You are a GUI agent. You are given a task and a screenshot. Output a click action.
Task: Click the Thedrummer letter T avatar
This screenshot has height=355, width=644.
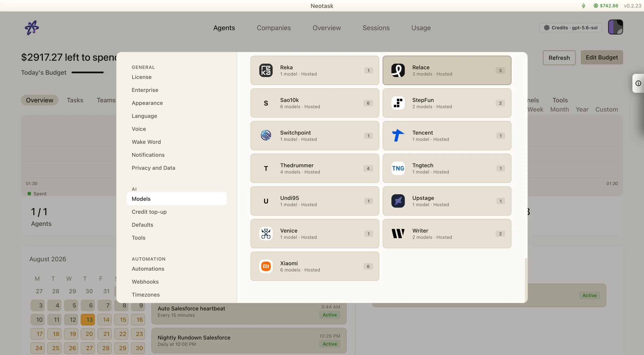pyautogui.click(x=266, y=168)
